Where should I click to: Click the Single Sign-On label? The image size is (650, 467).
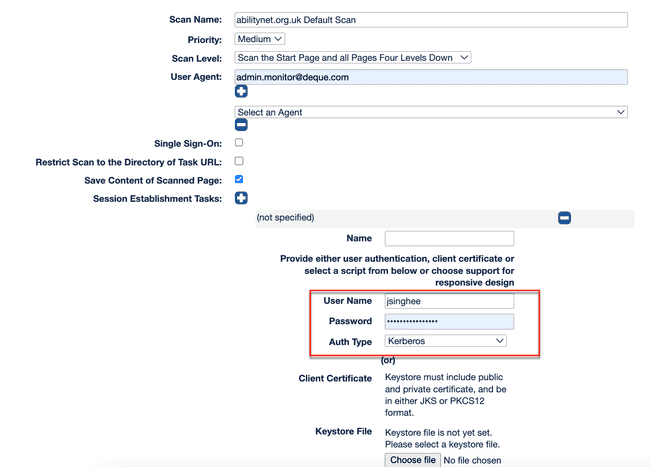pos(188,144)
